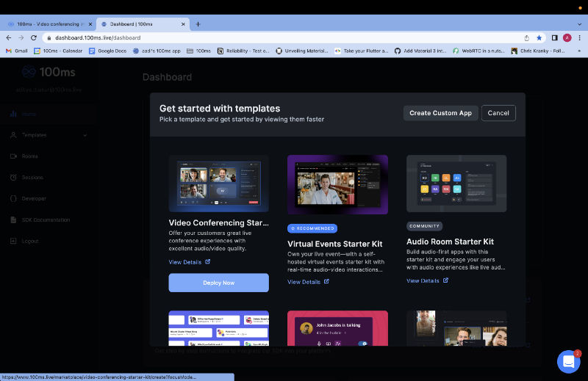Image resolution: width=588 pixels, height=381 pixels.
Task: Click the SDK Documentation file icon
Action: [x=13, y=220]
